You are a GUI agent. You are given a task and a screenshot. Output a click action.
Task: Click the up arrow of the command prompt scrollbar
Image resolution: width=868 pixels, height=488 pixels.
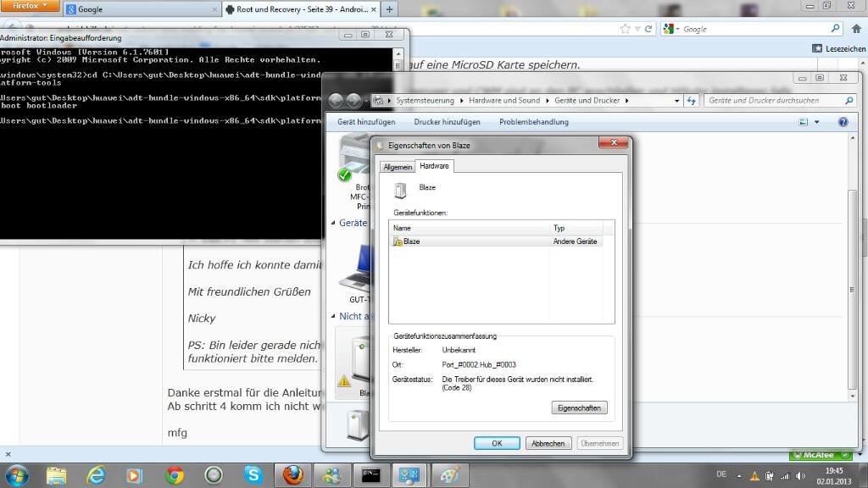point(398,53)
